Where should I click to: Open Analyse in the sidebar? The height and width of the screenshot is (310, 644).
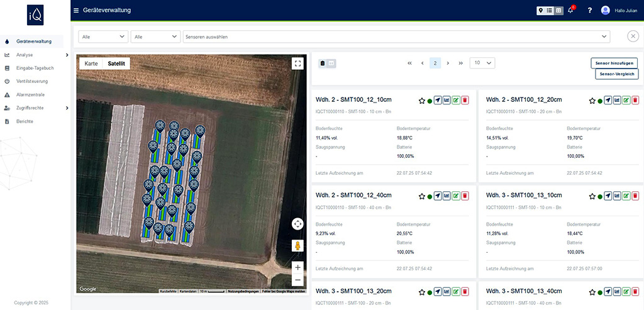pyautogui.click(x=25, y=55)
